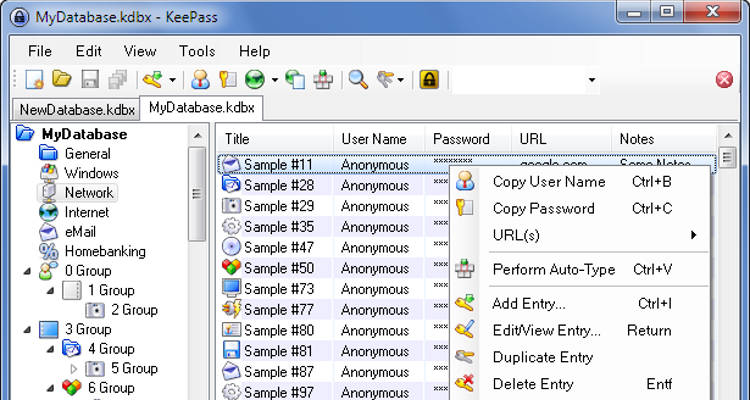Select the MyDatabase.kdbx tab
The image size is (750, 400).
tap(201, 108)
